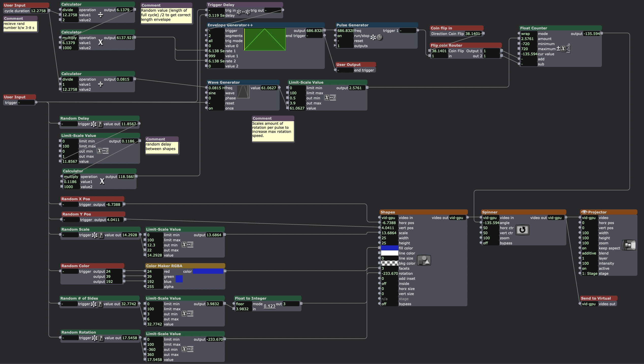Click the cycle duration value field

[38, 11]
